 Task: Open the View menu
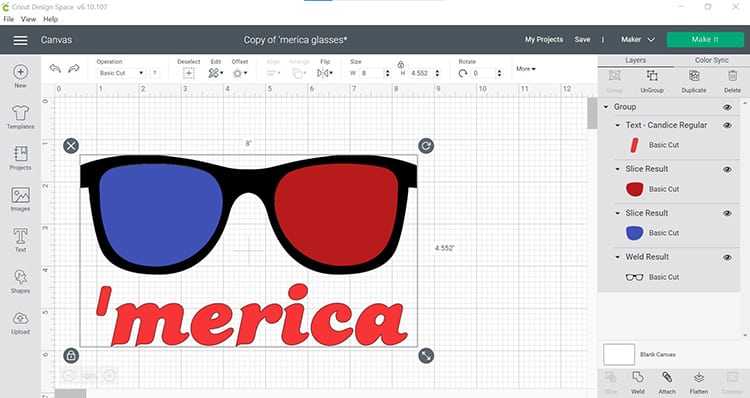28,19
